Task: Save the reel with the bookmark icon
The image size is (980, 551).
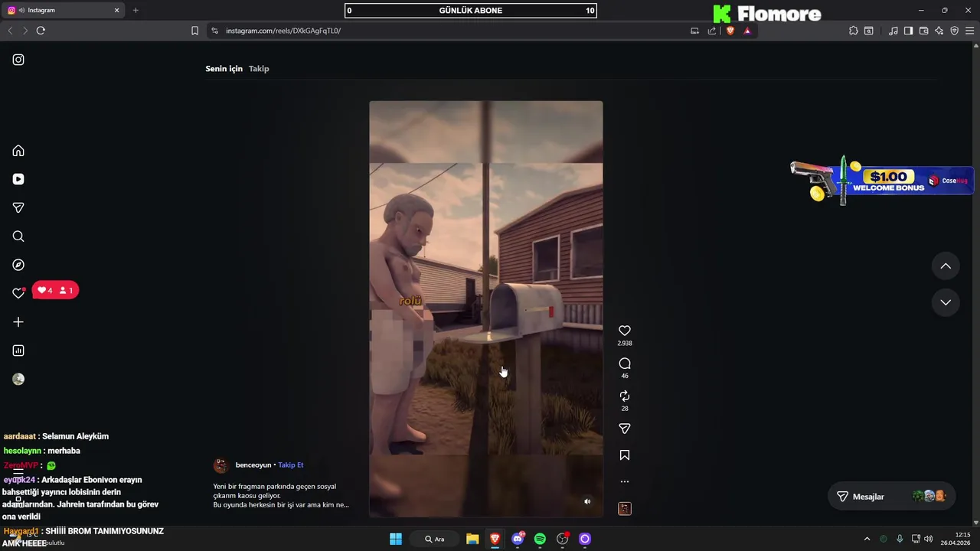Action: point(625,455)
